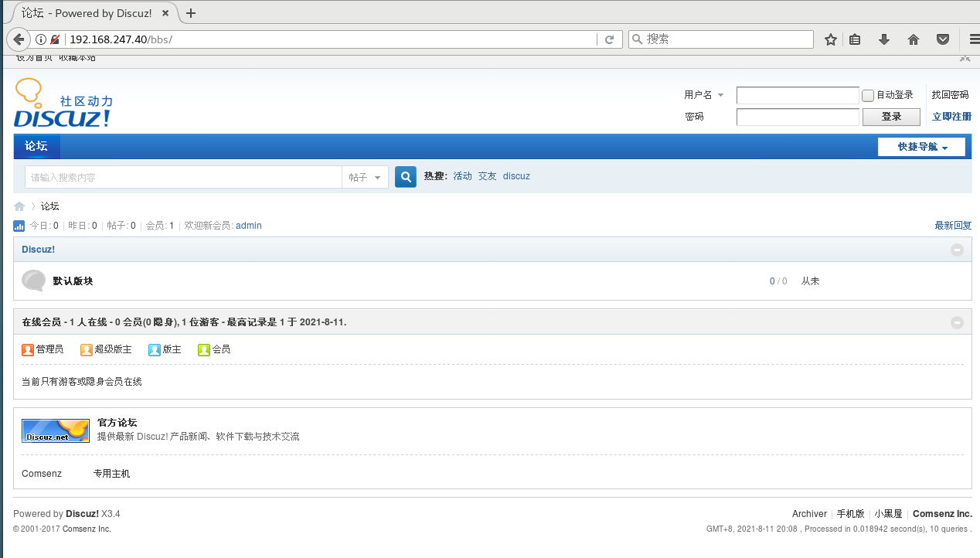Click the Discuz! logo image
The width and height of the screenshot is (980, 558).
click(x=63, y=103)
